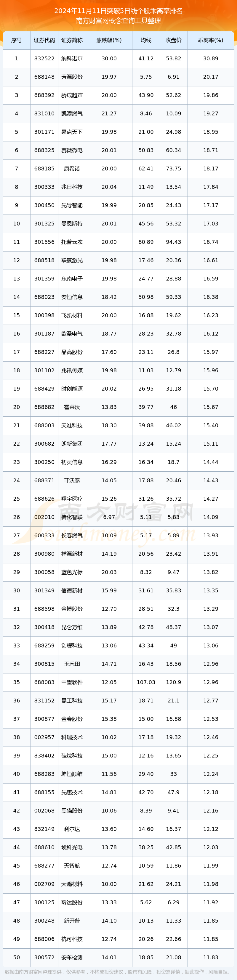Viewport: 237px width, 980px height.
Task: Click stock name 菲沃泰
Action: 72,481
